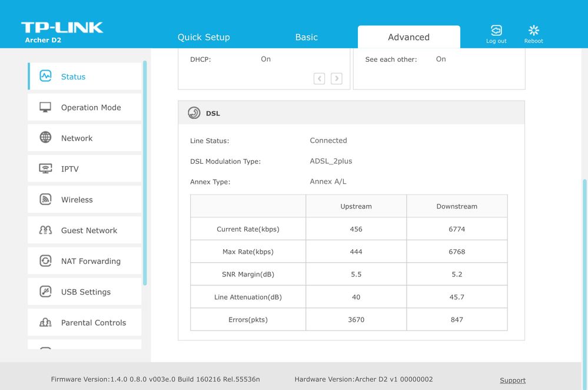
Task: Click downstream errors value 847
Action: coord(457,319)
